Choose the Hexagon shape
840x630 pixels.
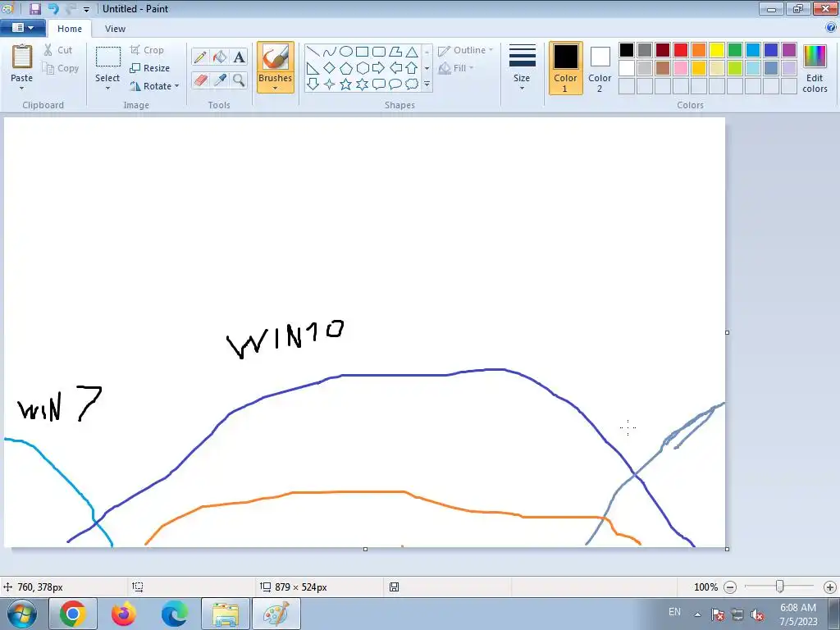pos(362,68)
